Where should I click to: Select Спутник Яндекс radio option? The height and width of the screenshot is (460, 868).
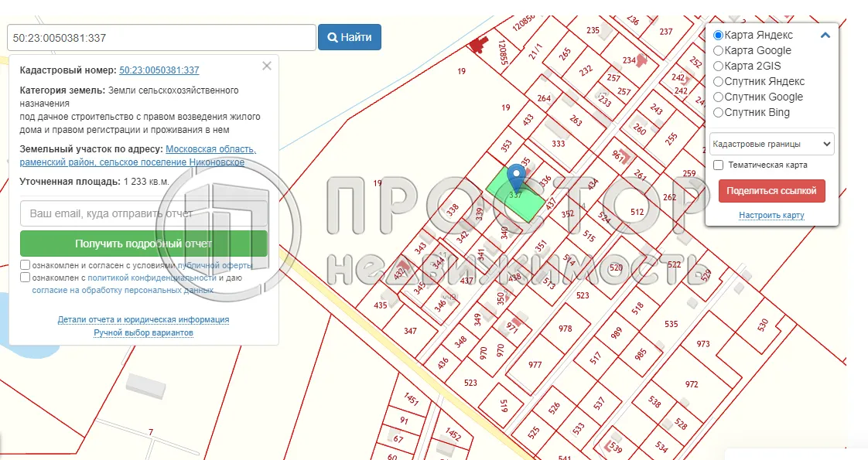(719, 82)
